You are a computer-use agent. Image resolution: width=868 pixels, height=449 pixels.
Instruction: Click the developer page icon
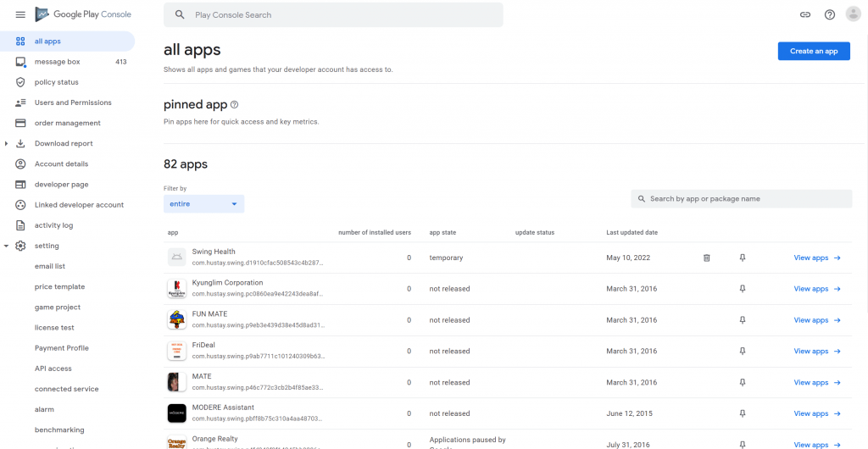(x=20, y=185)
